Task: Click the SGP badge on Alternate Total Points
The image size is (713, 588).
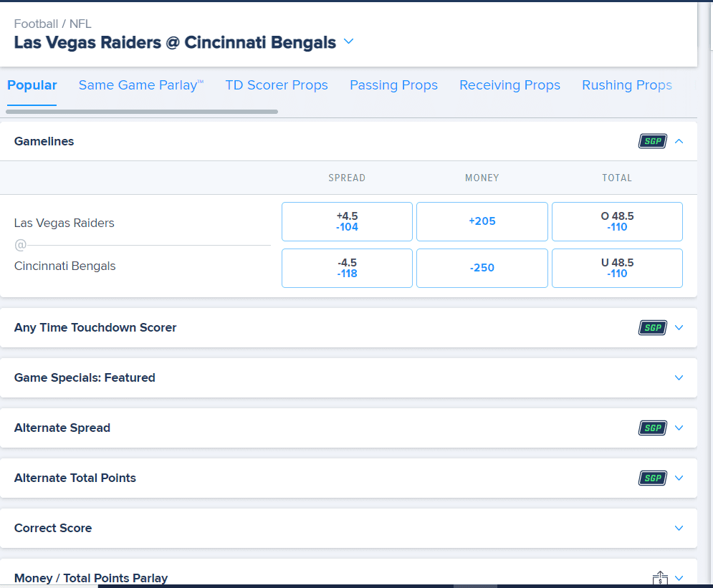Action: pyautogui.click(x=653, y=478)
